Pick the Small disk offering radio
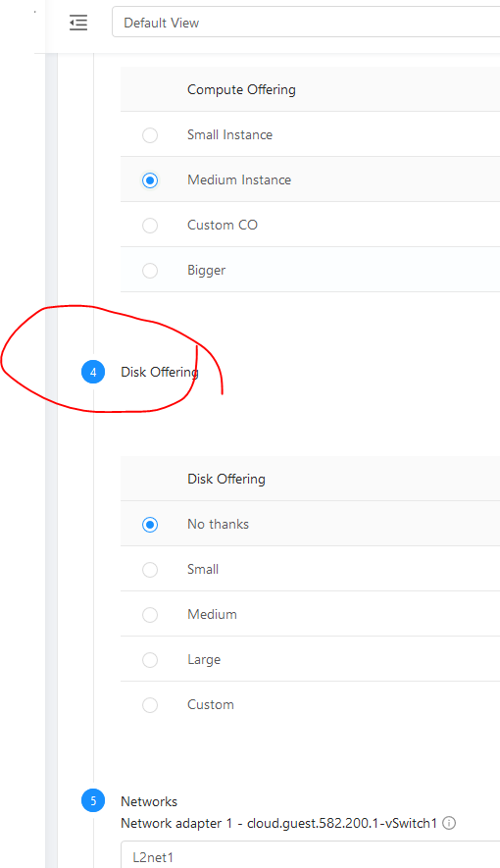Viewport: 500px width, 868px height. pos(150,570)
